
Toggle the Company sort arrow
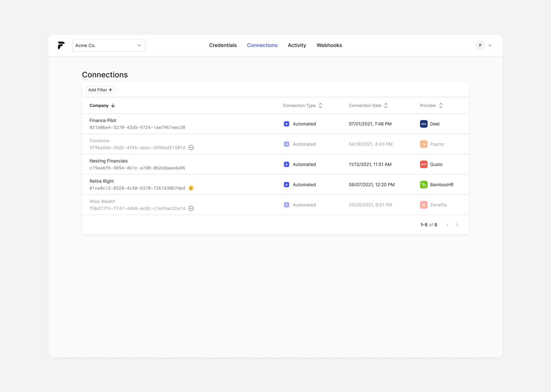[x=113, y=105]
